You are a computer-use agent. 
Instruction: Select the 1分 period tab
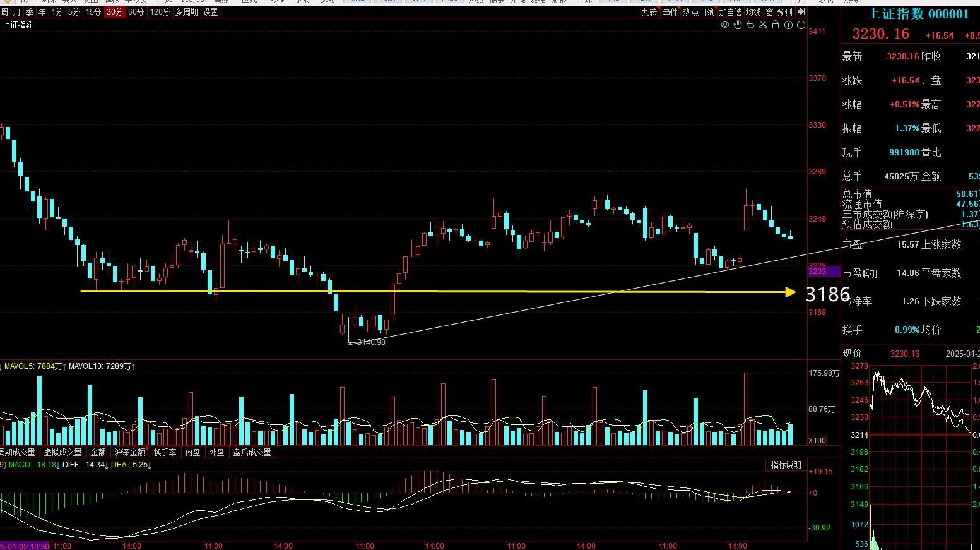pyautogui.click(x=57, y=12)
